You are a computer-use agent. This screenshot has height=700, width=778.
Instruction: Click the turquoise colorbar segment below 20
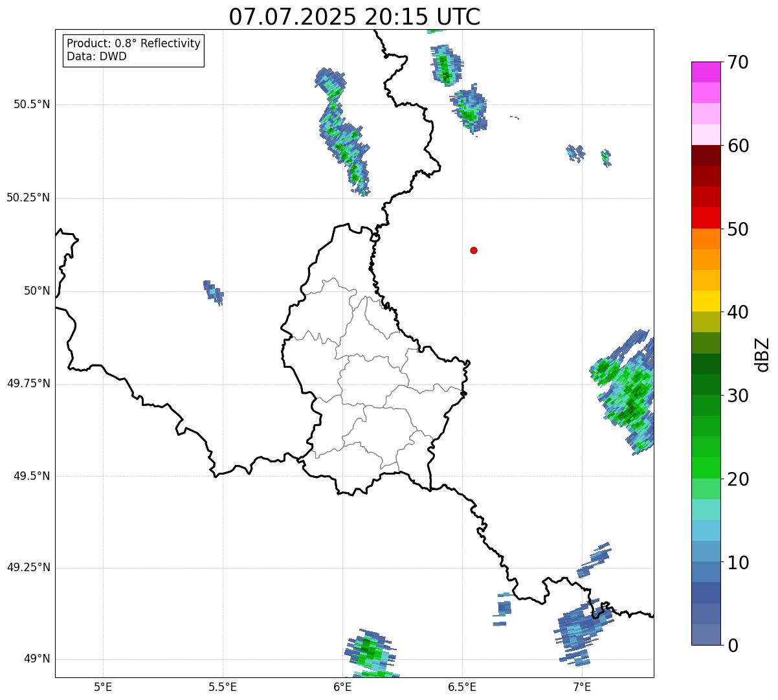tap(706, 510)
